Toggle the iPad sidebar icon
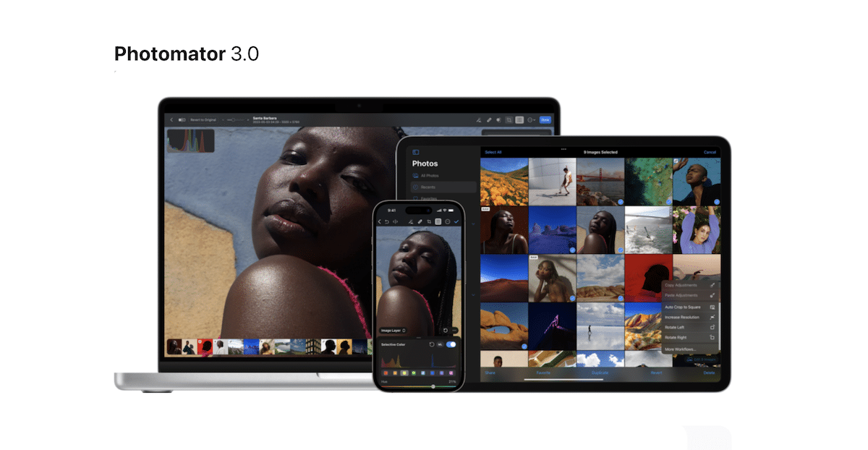 tap(416, 152)
